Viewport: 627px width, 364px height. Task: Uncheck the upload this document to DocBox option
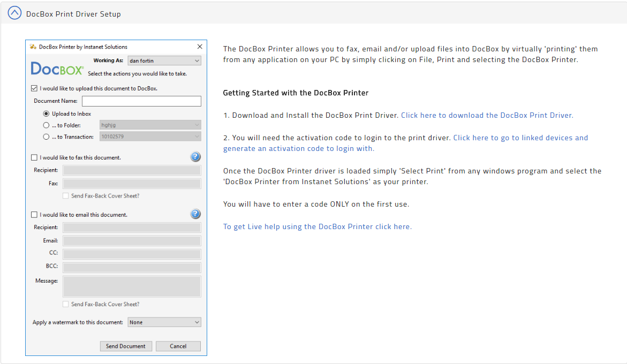click(x=34, y=88)
